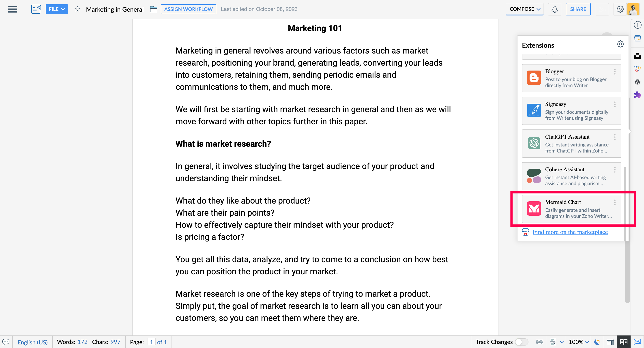The height and width of the screenshot is (348, 644).
Task: Star the Marketing in General document
Action: (77, 9)
